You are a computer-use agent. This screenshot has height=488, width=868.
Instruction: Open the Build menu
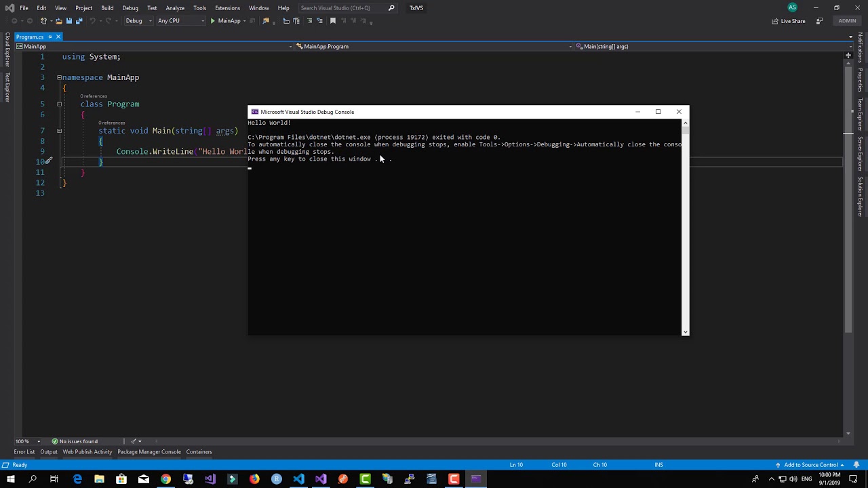107,8
